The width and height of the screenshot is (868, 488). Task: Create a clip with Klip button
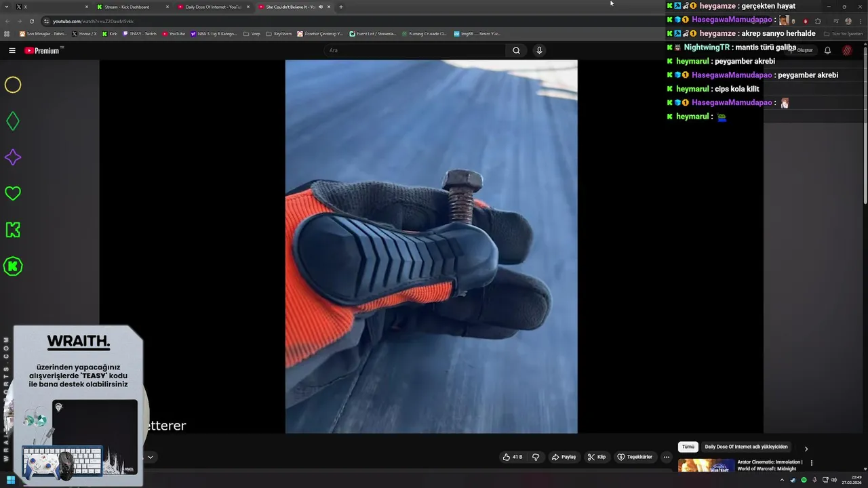[597, 457]
